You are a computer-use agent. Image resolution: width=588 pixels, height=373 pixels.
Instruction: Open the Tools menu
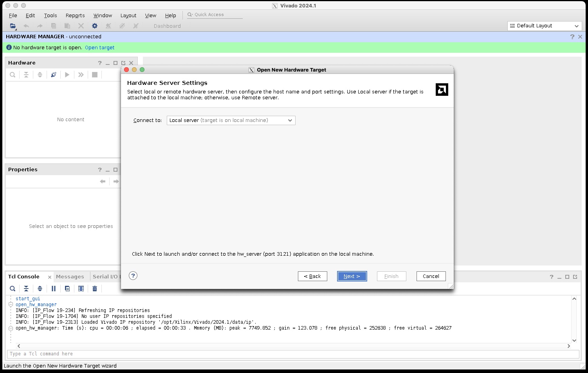point(51,16)
